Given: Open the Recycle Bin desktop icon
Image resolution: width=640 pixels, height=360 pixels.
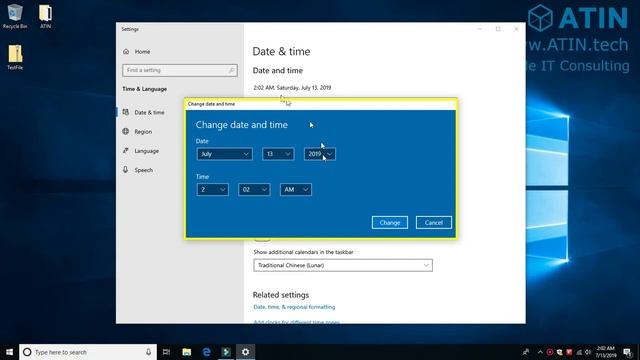Looking at the screenshot, I should (15, 16).
